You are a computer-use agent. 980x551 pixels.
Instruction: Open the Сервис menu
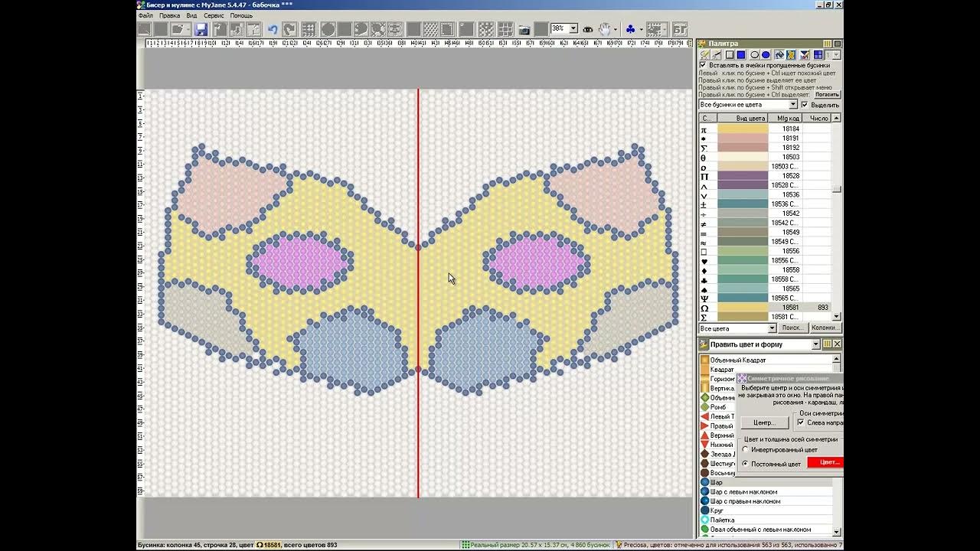coord(214,15)
